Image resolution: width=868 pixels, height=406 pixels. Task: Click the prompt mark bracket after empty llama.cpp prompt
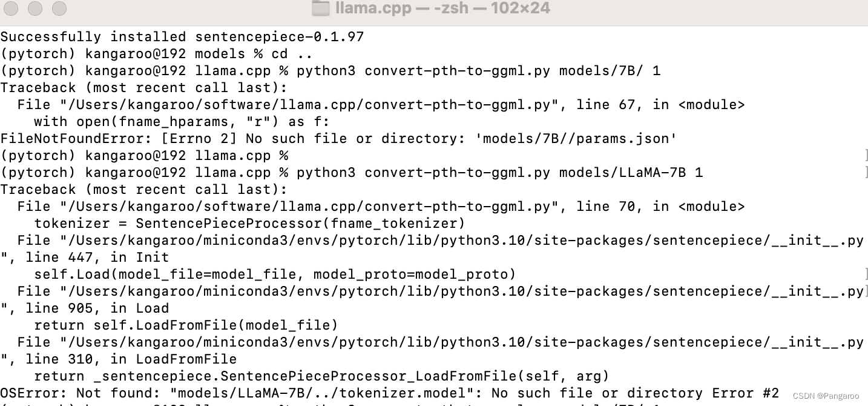point(866,156)
